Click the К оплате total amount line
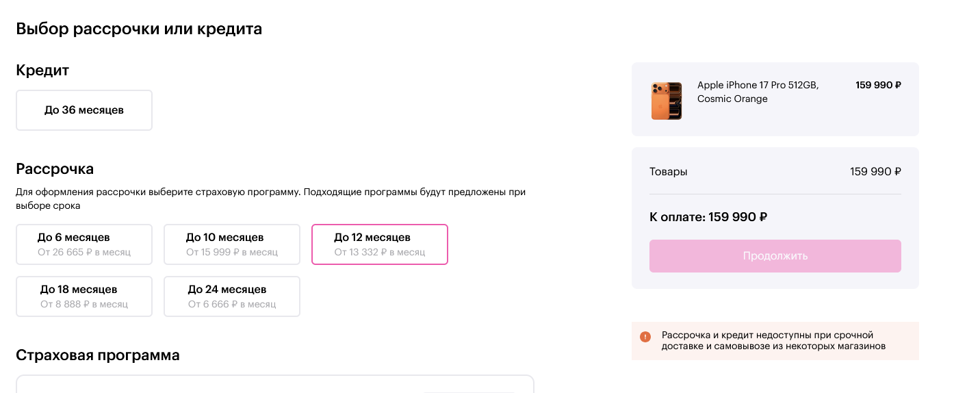980x393 pixels. point(708,217)
